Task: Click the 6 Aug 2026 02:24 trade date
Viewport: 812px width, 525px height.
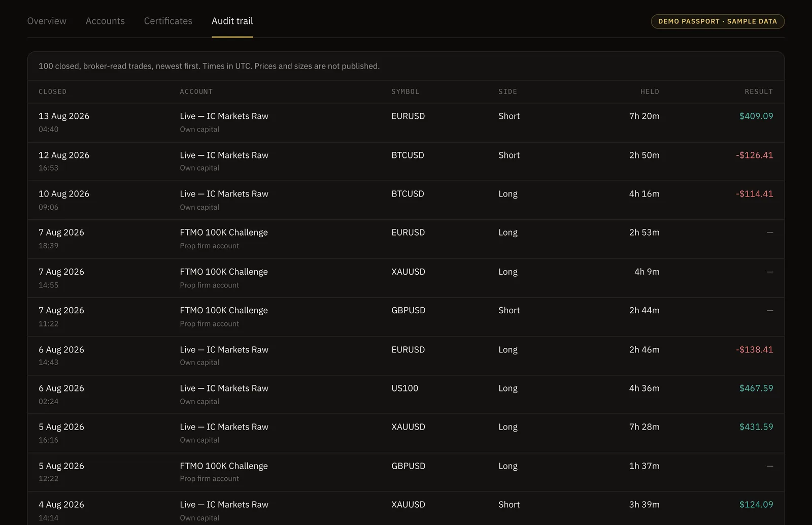Action: 61,388
